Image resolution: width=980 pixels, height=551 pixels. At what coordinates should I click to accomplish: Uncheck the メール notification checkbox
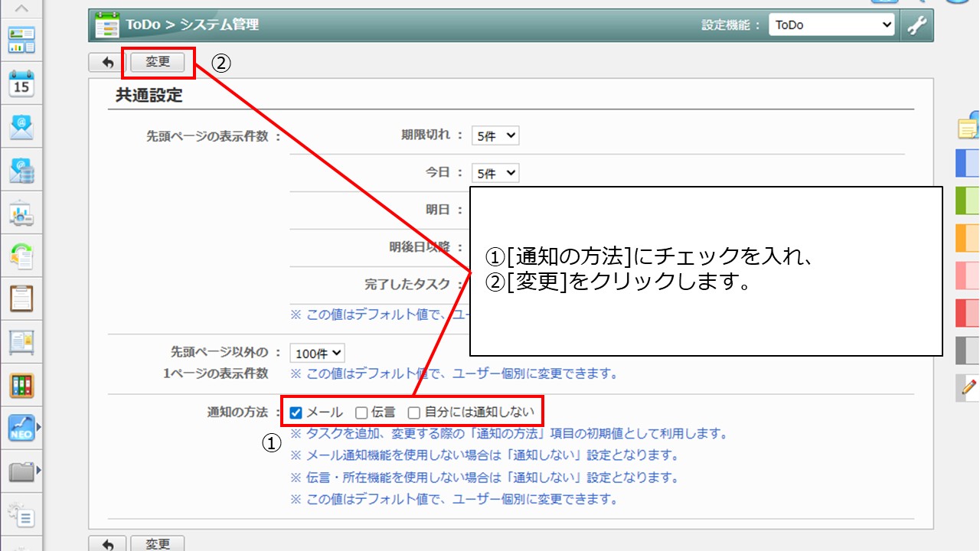pyautogui.click(x=296, y=413)
